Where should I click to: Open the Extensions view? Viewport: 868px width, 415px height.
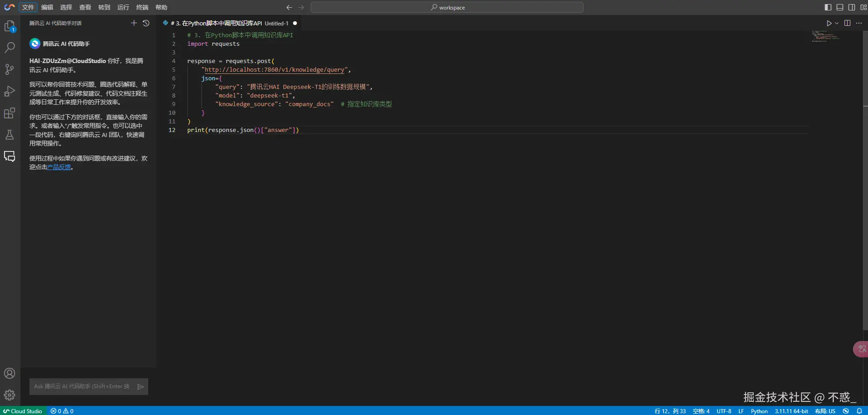click(10, 113)
